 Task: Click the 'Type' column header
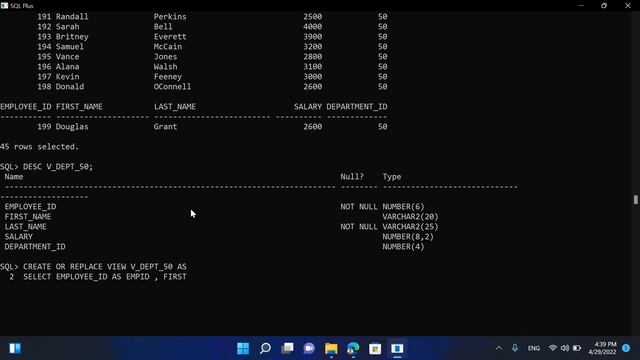[x=392, y=177]
